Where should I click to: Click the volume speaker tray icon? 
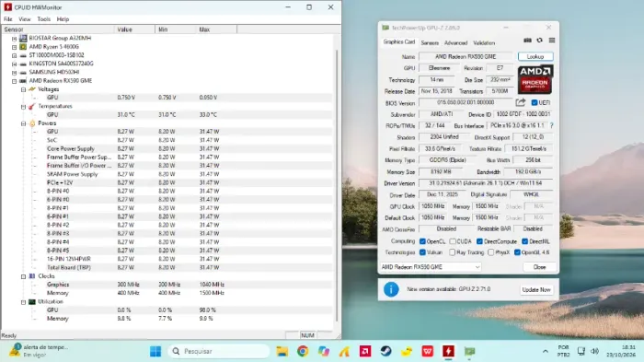[x=594, y=351]
